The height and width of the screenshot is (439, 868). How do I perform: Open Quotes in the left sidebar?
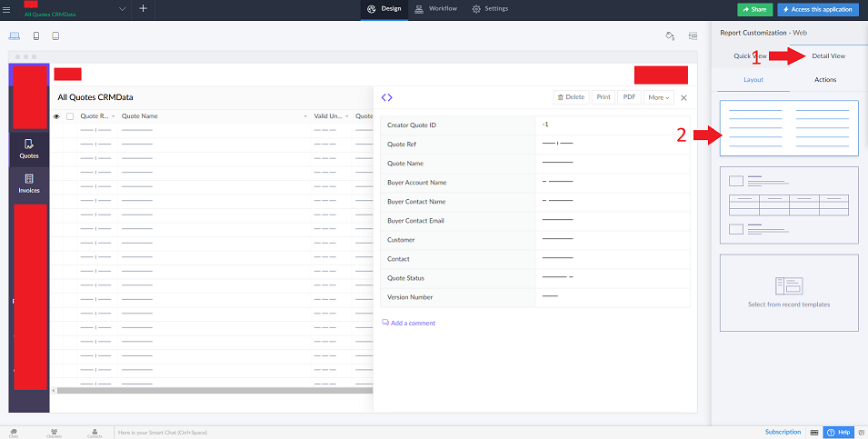[x=29, y=148]
